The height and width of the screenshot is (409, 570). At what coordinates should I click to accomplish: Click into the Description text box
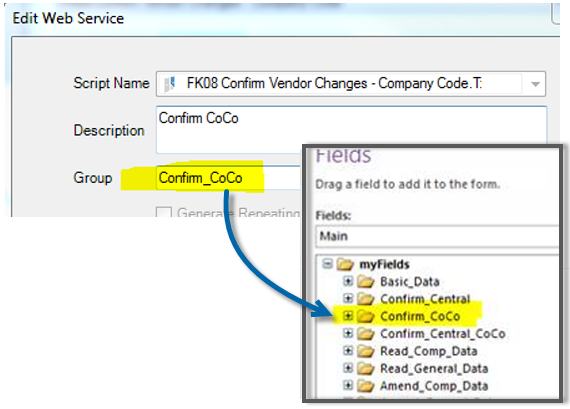point(351,130)
